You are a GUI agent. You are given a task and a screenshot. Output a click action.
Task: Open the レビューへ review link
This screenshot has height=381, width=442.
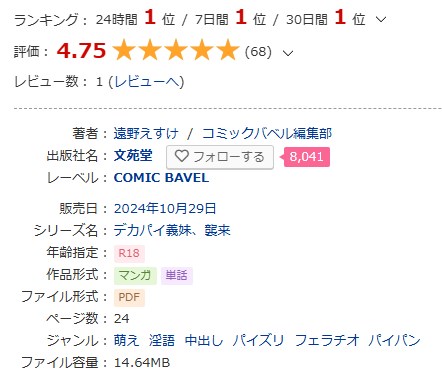tap(147, 82)
